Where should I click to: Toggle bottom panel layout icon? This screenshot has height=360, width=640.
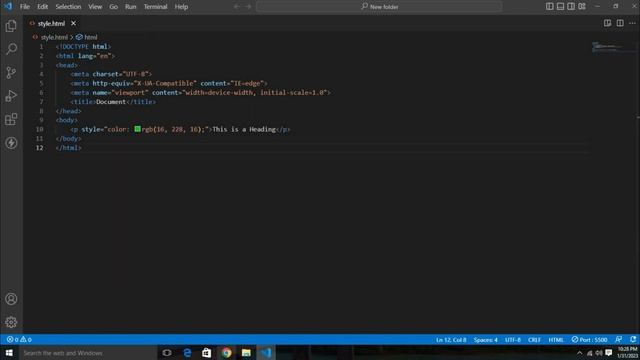coord(560,7)
